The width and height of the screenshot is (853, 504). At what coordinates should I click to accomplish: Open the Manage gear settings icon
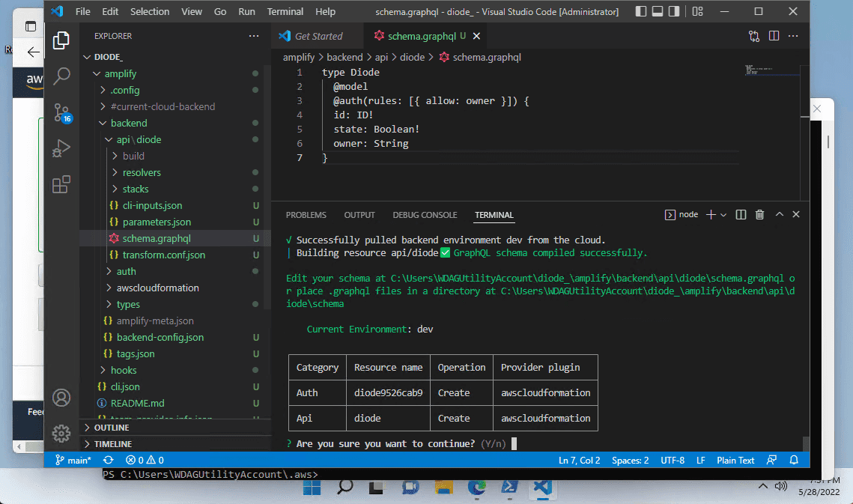[x=61, y=434]
